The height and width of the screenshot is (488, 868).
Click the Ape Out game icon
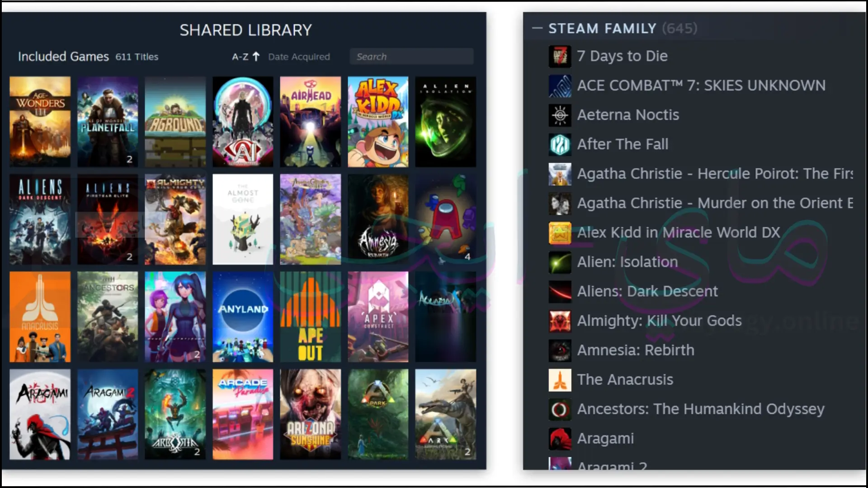point(311,316)
